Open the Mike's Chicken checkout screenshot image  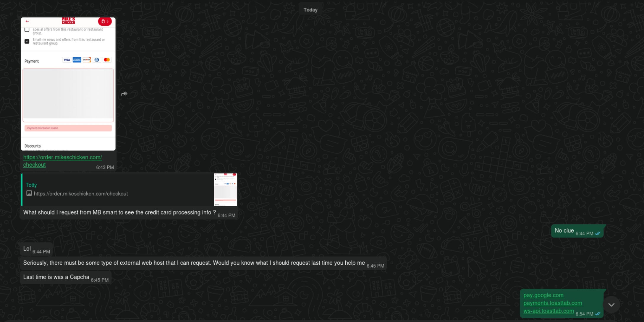click(68, 84)
